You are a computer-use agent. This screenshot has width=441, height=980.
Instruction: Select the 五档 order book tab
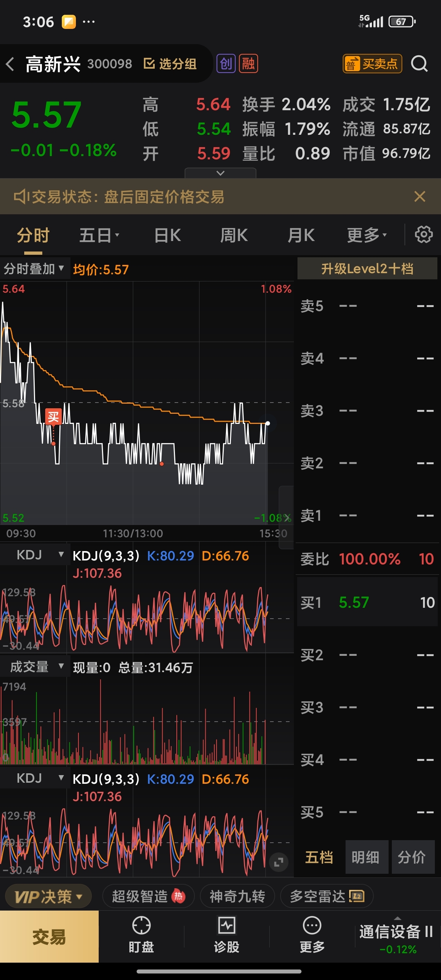(x=319, y=857)
